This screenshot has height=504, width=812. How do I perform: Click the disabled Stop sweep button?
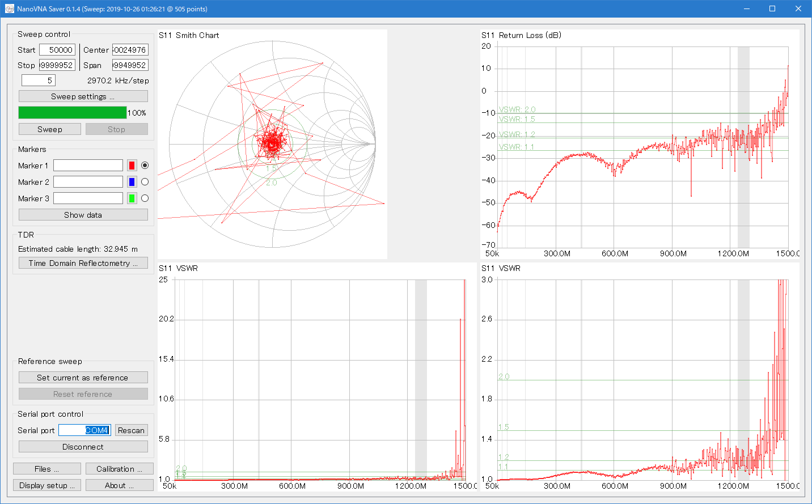click(117, 129)
